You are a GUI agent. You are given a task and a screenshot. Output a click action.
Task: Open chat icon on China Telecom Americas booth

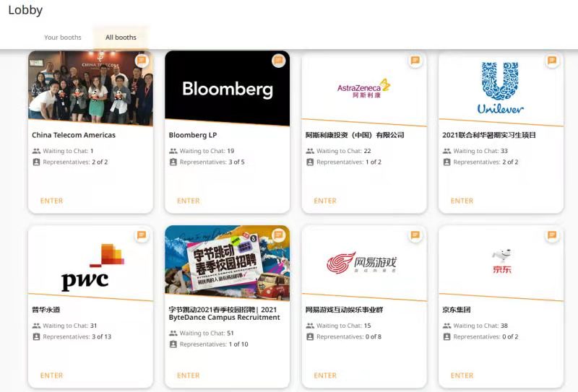[142, 60]
